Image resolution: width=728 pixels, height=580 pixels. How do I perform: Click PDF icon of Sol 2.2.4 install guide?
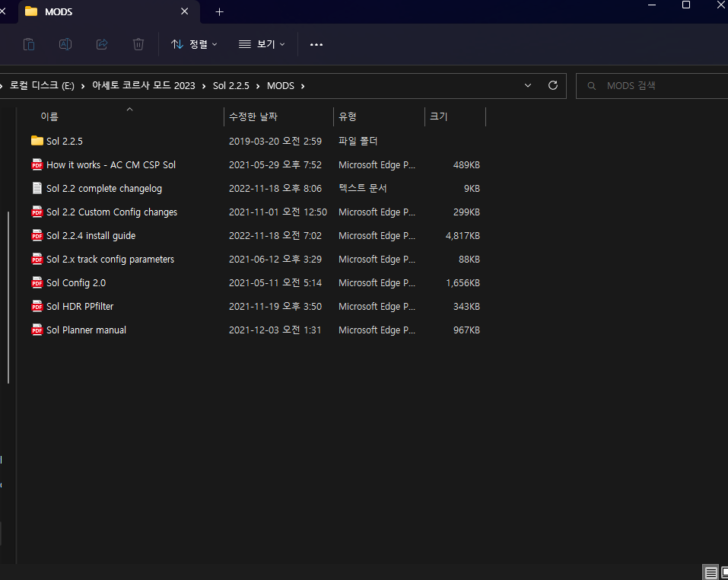[37, 235]
